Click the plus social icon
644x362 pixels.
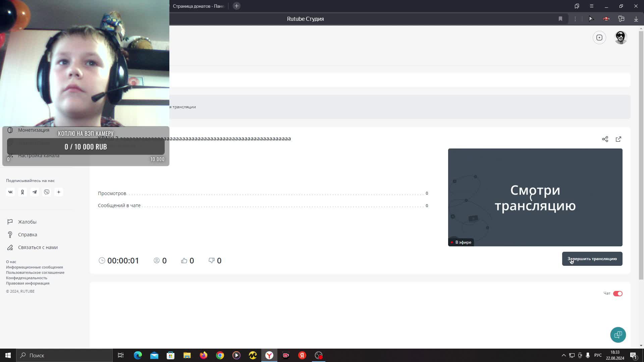(59, 192)
